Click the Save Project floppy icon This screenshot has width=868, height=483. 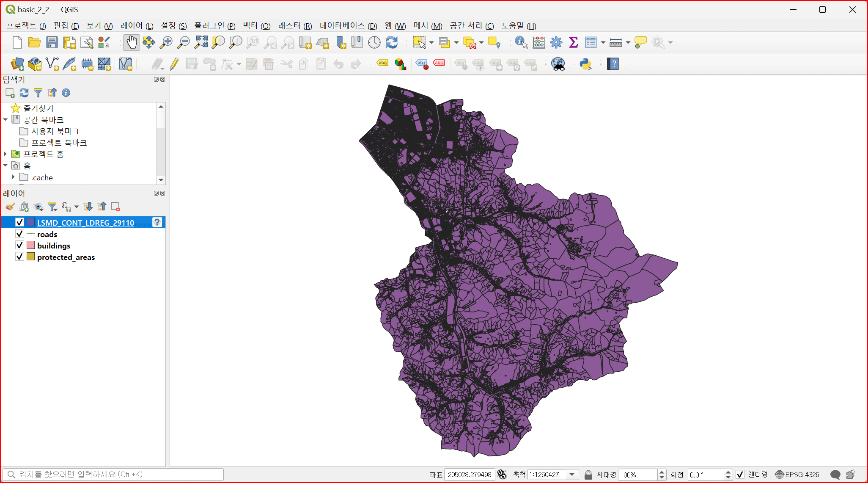52,42
